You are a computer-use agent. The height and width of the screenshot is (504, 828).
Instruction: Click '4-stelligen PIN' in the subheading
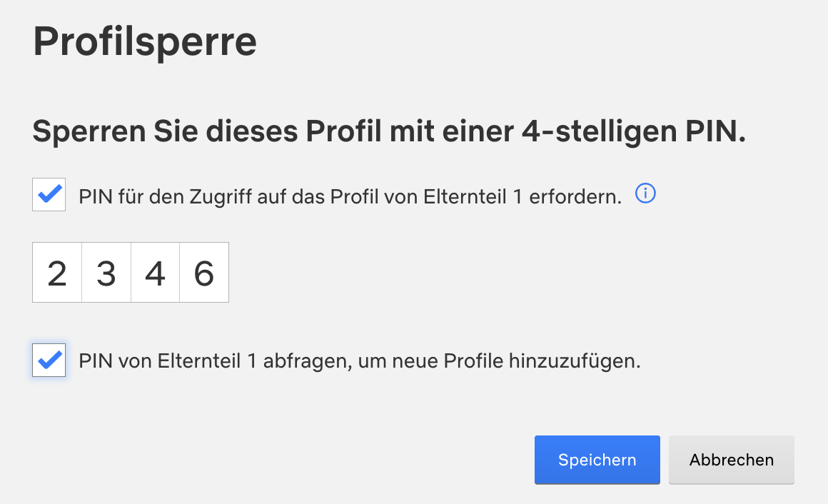pyautogui.click(x=634, y=131)
